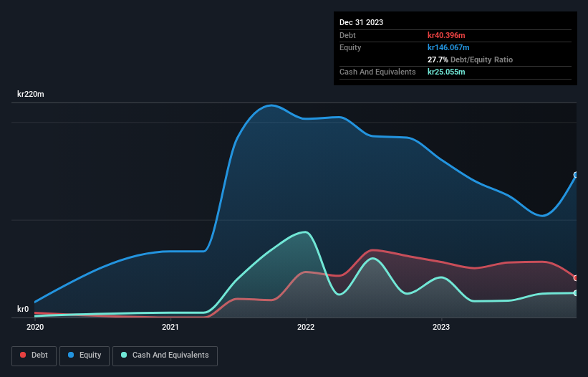The height and width of the screenshot is (377, 588).
Task: Click the blue Equity legend dot
Action: 71,355
